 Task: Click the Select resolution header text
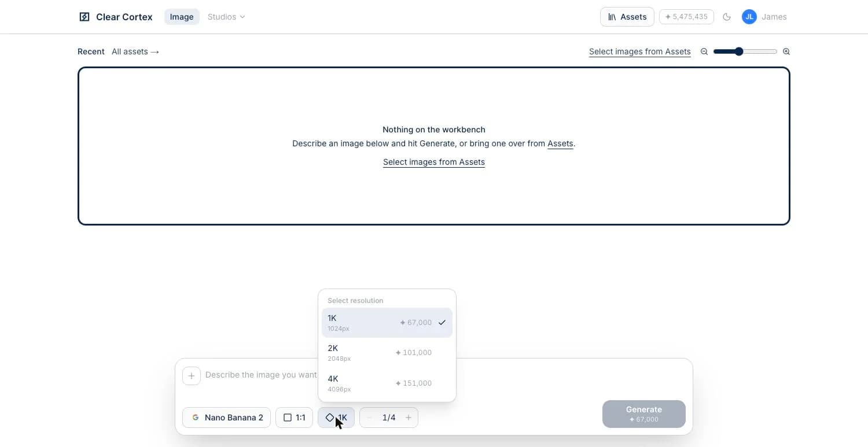coord(355,301)
